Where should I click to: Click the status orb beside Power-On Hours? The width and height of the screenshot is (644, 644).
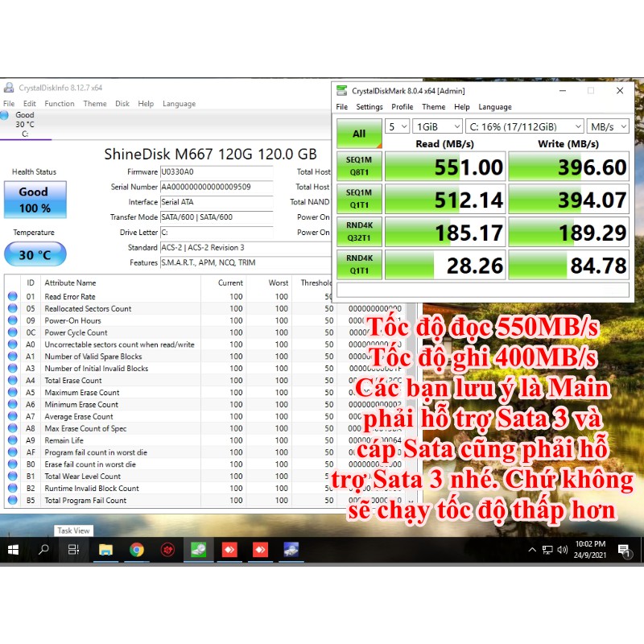click(12, 320)
